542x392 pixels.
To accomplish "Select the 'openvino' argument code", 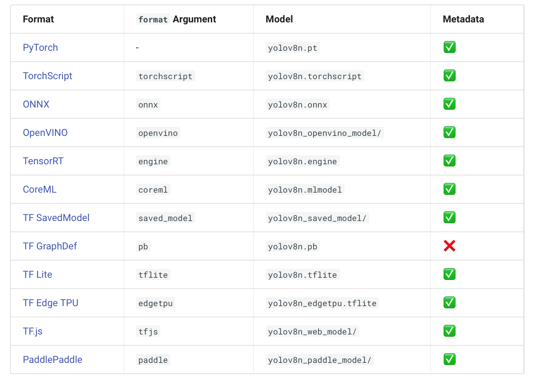I will pos(158,133).
